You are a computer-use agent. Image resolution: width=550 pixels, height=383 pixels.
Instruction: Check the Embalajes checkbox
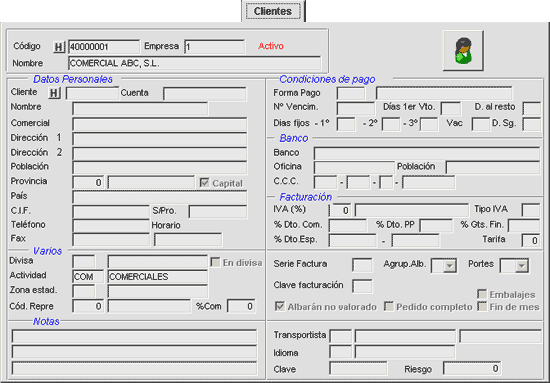482,294
